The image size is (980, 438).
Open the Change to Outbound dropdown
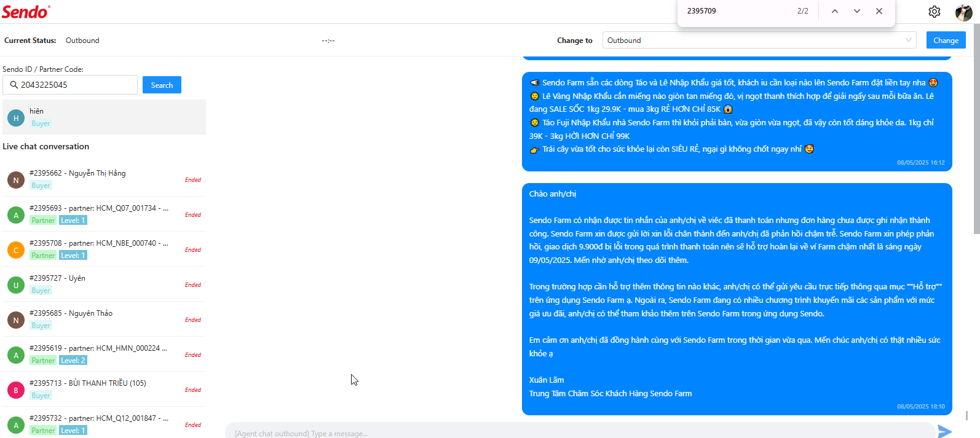[759, 40]
